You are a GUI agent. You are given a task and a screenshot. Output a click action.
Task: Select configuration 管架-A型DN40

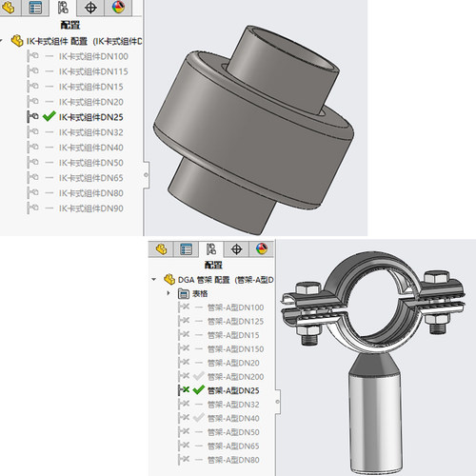click(233, 419)
